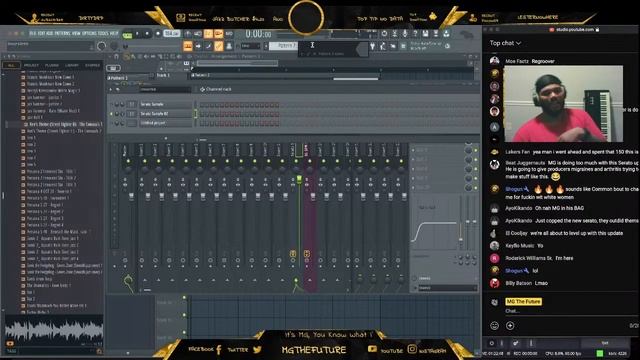Click the 0:00:00 time display
Viewport: 640px width, 360px height.
(x=258, y=34)
